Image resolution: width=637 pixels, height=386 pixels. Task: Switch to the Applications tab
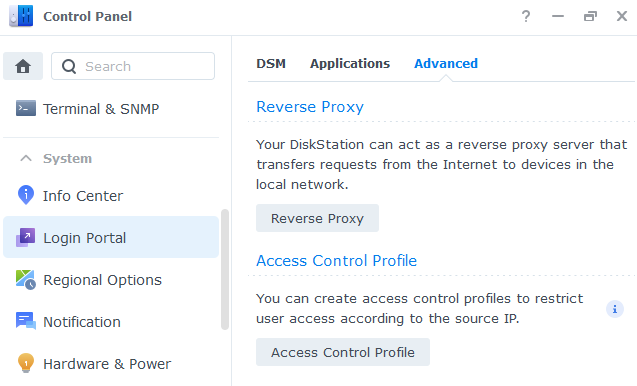pos(350,63)
